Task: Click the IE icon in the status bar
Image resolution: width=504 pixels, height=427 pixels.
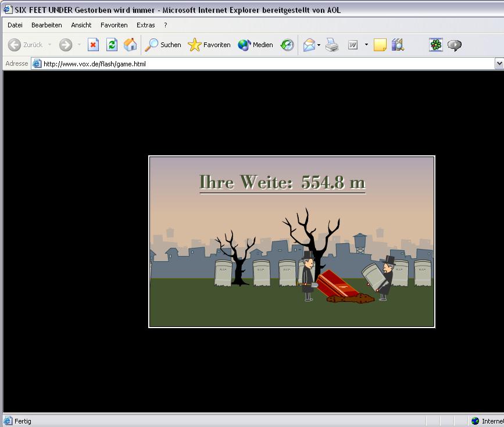Action: pos(8,421)
